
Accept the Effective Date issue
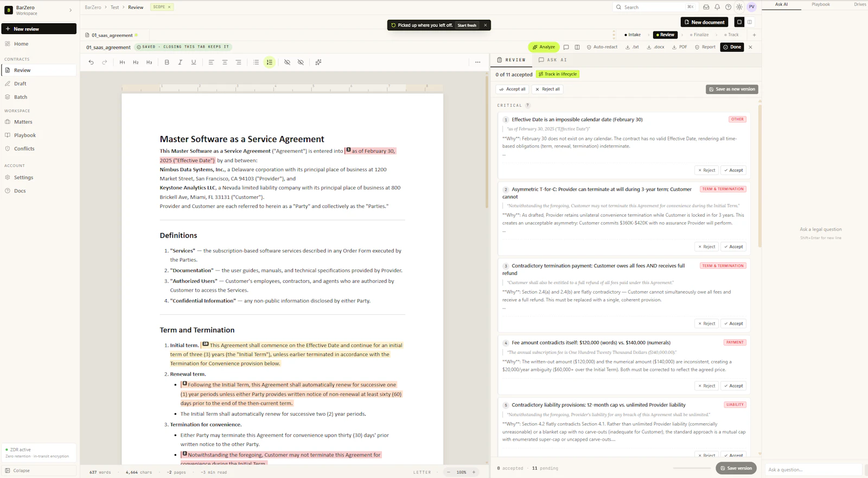733,170
